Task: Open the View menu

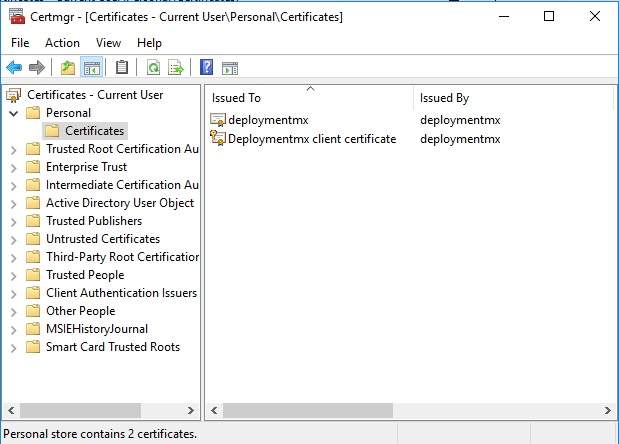Action: 108,43
